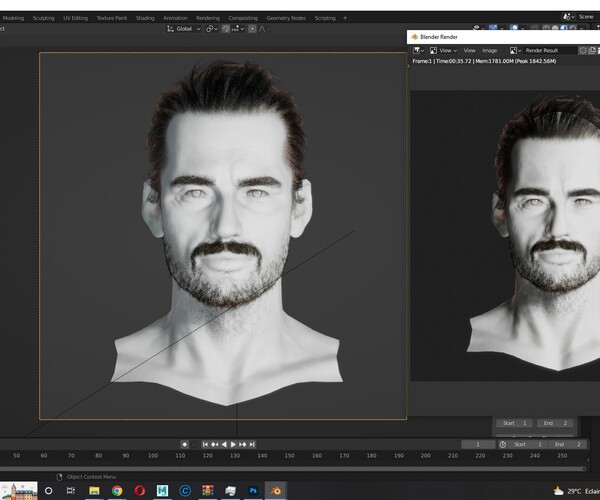The width and height of the screenshot is (600, 500).
Task: Switch to the Texture Paint workspace tab
Action: (x=111, y=18)
